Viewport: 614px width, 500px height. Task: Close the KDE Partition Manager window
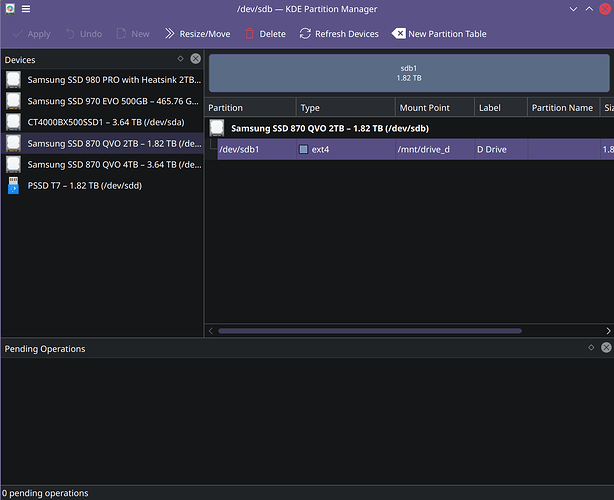[x=605, y=9]
